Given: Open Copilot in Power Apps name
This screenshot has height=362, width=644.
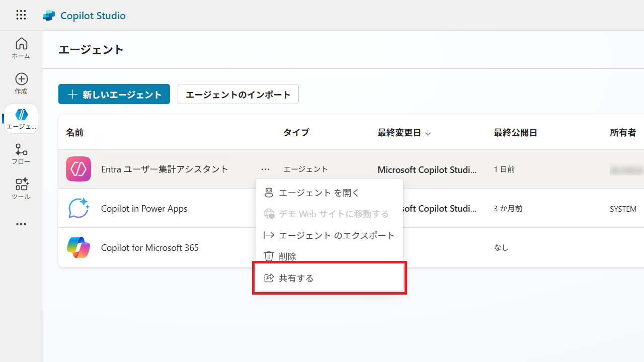Looking at the screenshot, I should [144, 208].
